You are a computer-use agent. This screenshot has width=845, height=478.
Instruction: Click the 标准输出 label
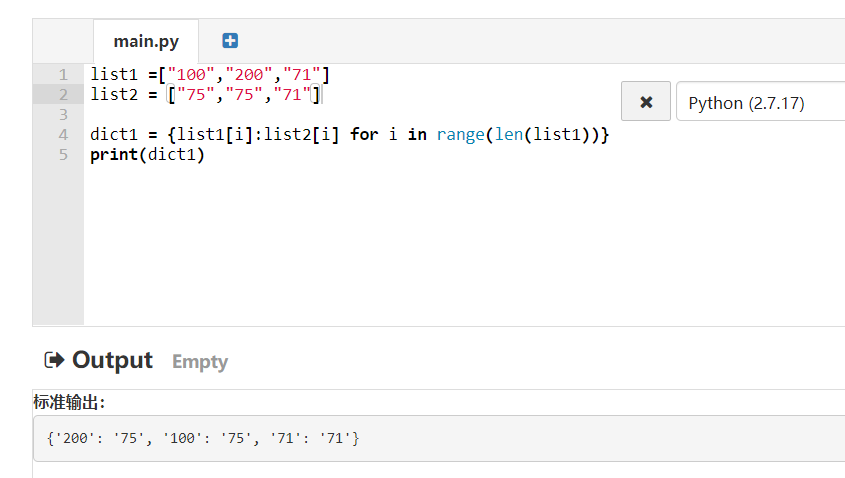[x=68, y=402]
